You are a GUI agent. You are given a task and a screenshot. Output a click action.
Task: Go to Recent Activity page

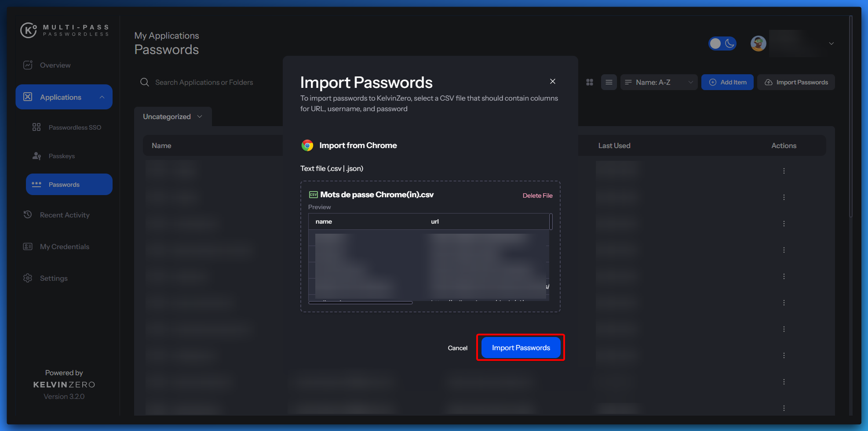[x=65, y=215]
